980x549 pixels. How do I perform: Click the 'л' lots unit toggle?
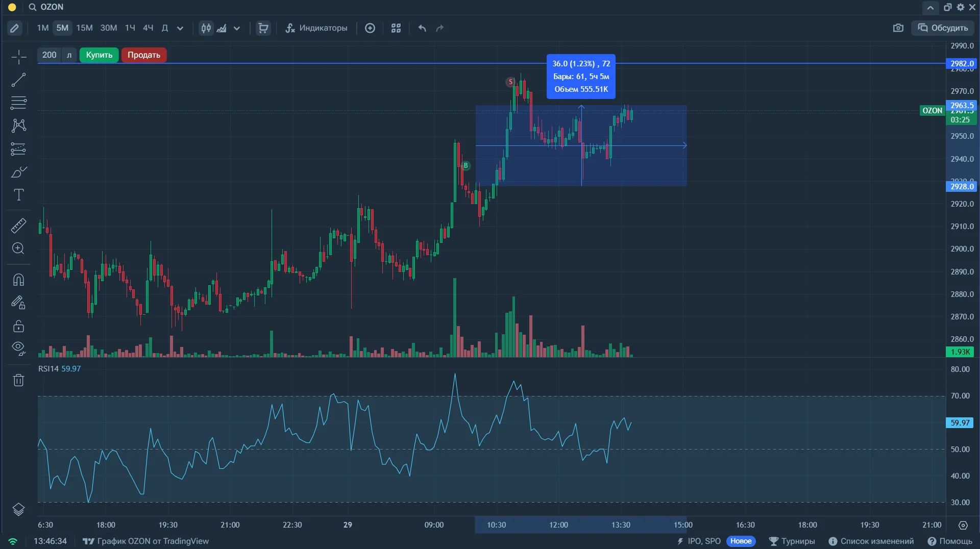point(69,55)
